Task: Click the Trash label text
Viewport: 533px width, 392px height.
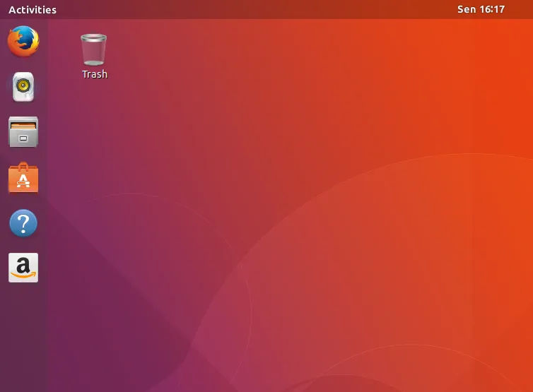Action: point(95,74)
